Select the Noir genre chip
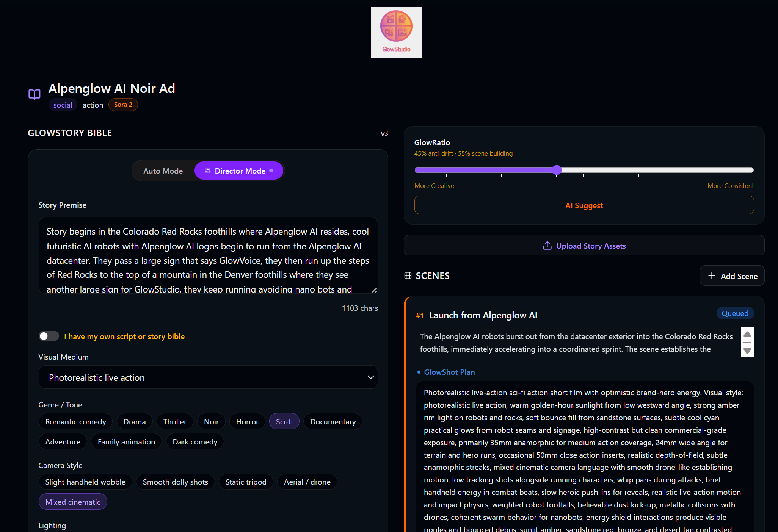 (x=211, y=421)
